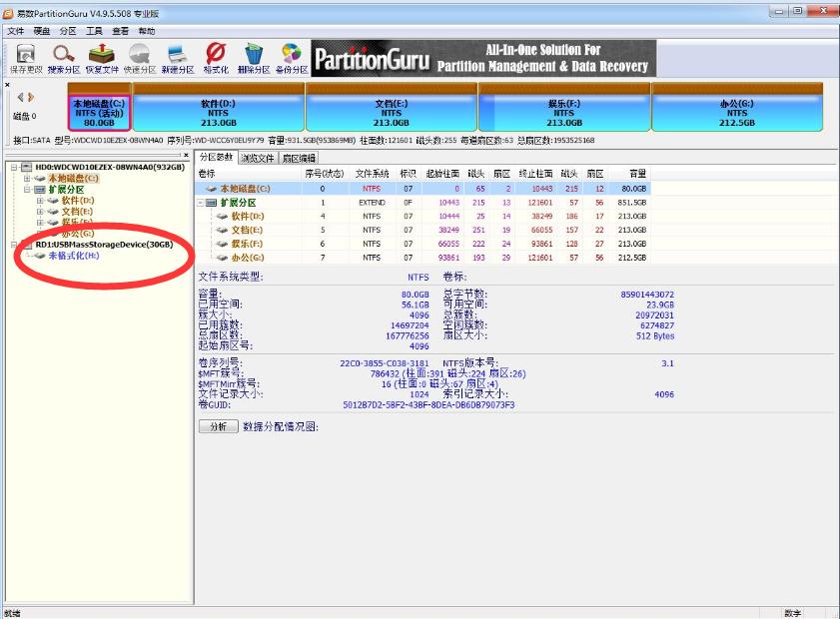Select 扩展分区 in the left tree
The image size is (840, 619).
click(x=67, y=190)
